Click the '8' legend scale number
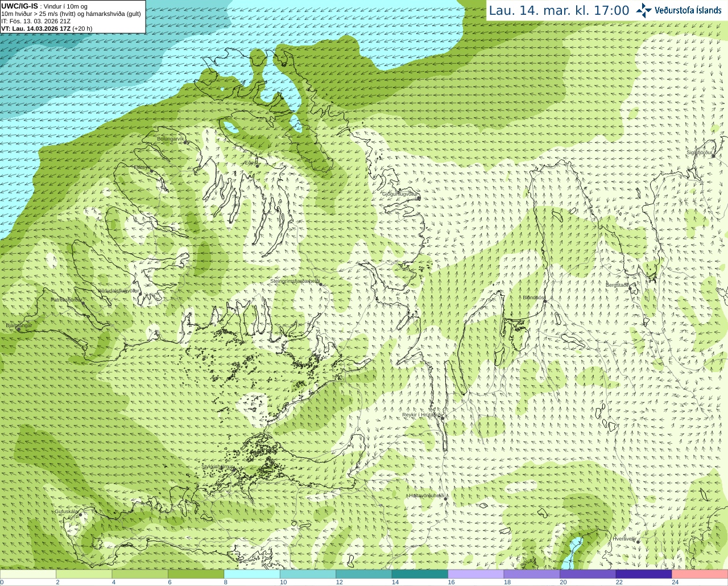This screenshot has width=728, height=586. pyautogui.click(x=226, y=582)
